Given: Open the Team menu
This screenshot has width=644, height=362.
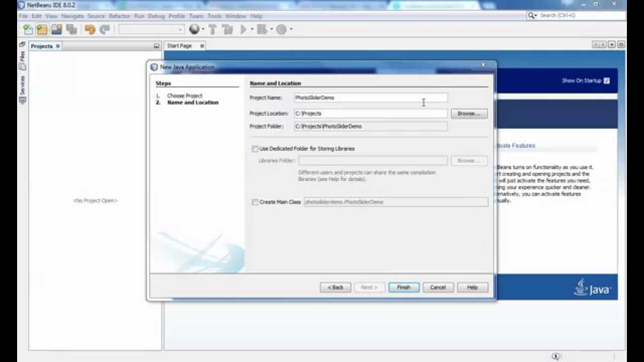Looking at the screenshot, I should (196, 16).
